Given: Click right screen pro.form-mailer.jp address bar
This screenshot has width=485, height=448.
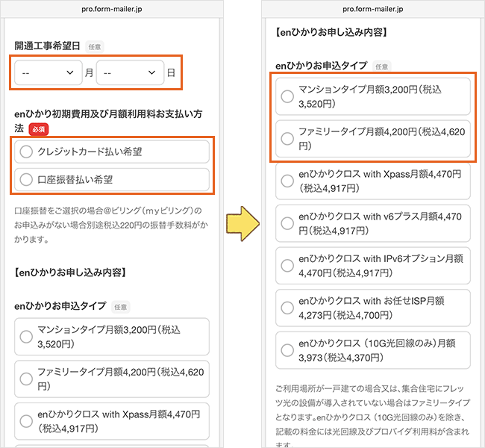Looking at the screenshot, I should (373, 9).
